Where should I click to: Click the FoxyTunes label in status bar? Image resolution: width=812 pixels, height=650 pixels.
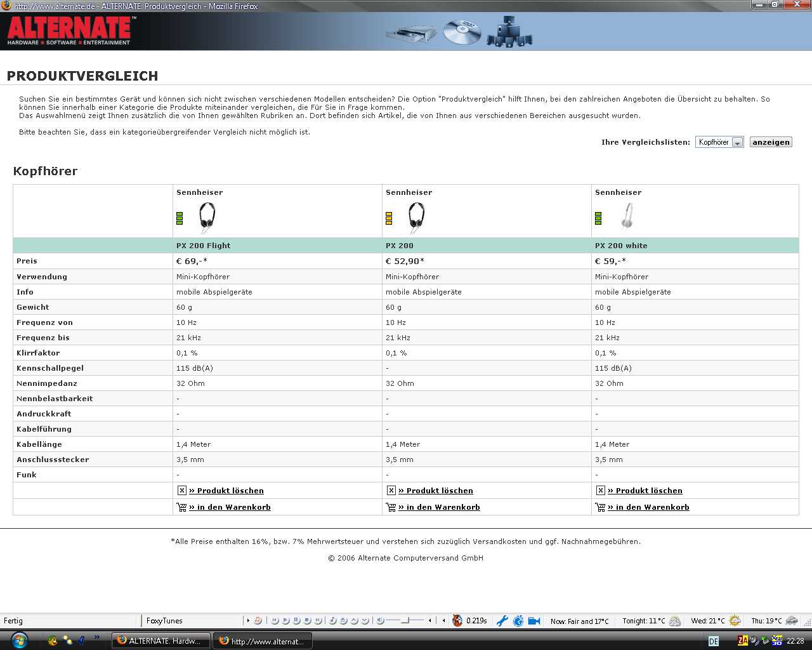164,621
